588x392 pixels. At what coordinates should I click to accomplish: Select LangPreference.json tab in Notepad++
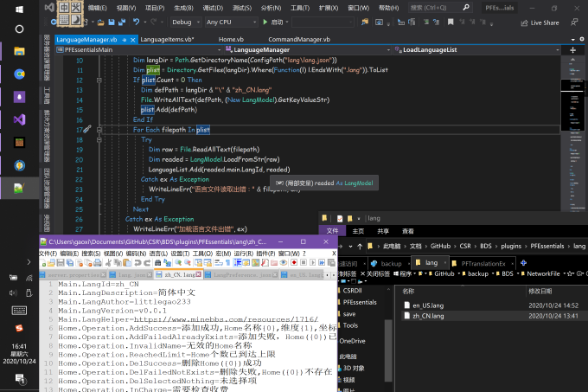click(242, 275)
